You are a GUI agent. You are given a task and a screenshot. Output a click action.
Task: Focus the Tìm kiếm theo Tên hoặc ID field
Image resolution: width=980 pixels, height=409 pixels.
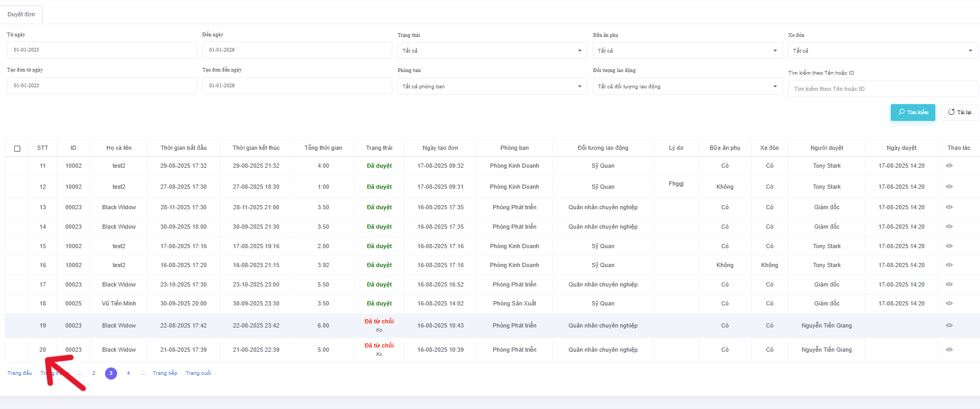tap(882, 89)
